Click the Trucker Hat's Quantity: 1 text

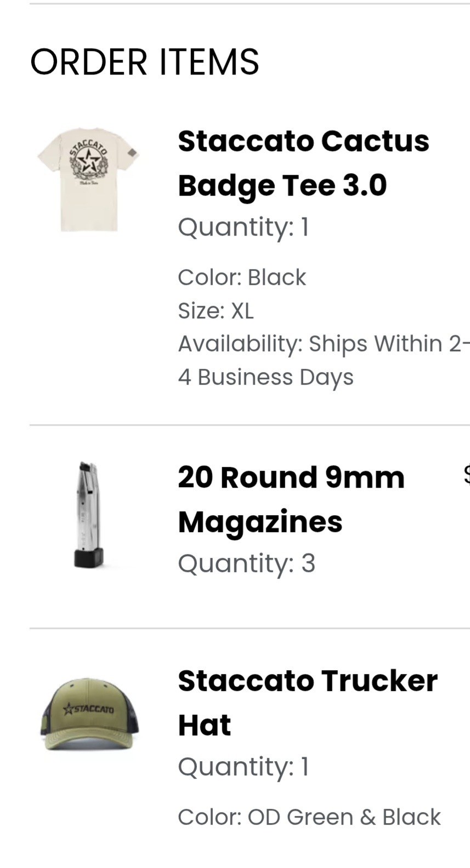244,767
